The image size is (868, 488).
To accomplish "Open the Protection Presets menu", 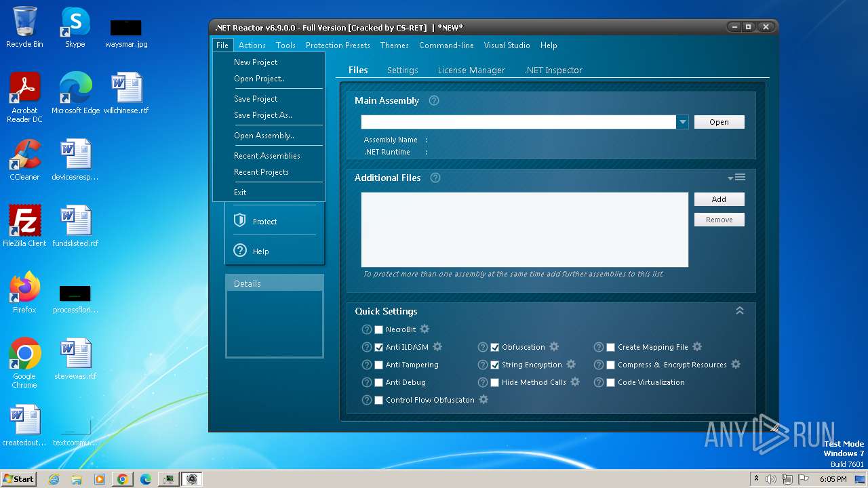I will pos(338,45).
